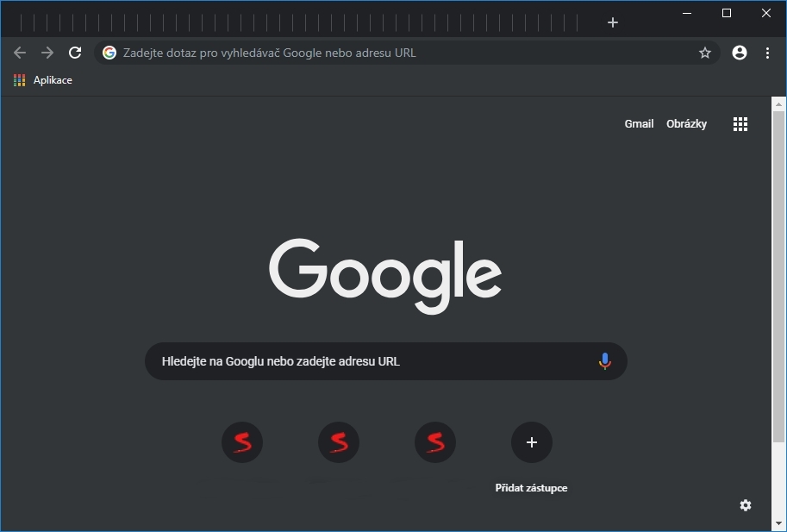This screenshot has width=787, height=532.
Task: Minimize the Chrome window
Action: 687,14
